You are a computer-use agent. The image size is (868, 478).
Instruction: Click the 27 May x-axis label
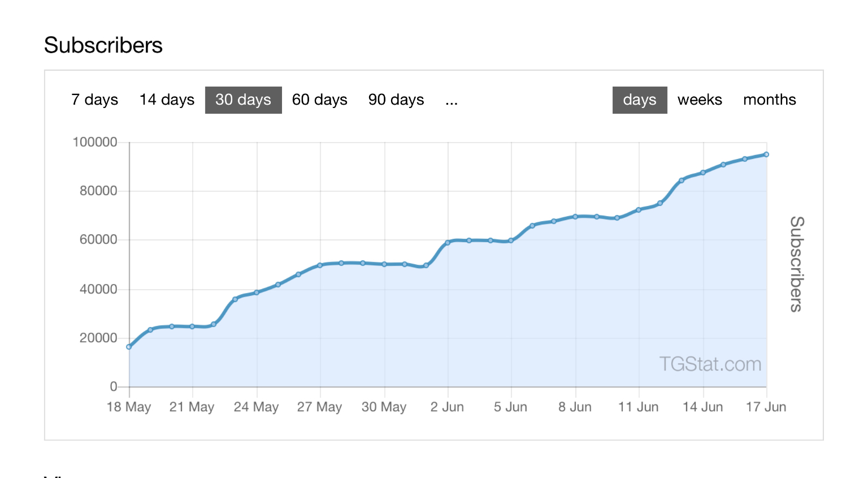(320, 407)
